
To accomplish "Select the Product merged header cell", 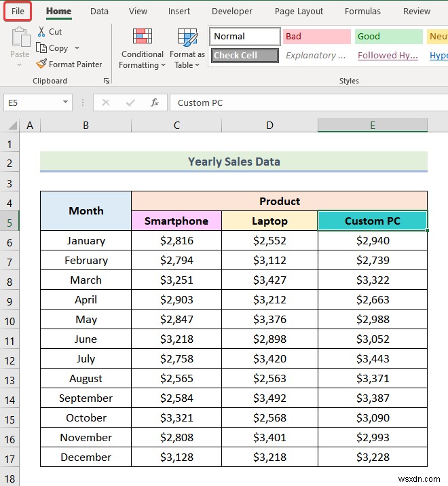I will pyautogui.click(x=280, y=201).
